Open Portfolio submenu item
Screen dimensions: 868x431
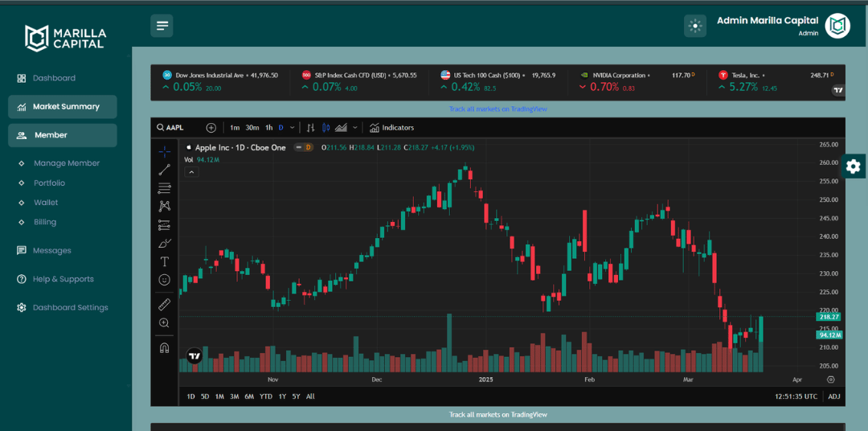coord(49,183)
